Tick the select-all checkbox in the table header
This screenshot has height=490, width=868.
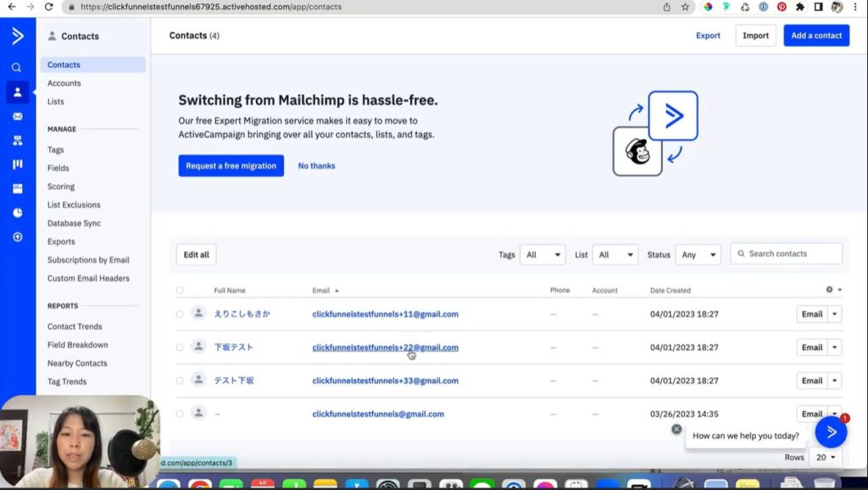(x=180, y=291)
